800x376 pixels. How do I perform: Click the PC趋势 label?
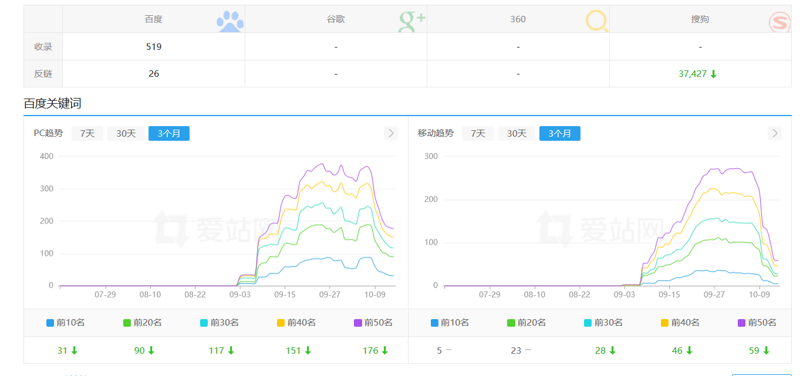pyautogui.click(x=48, y=134)
